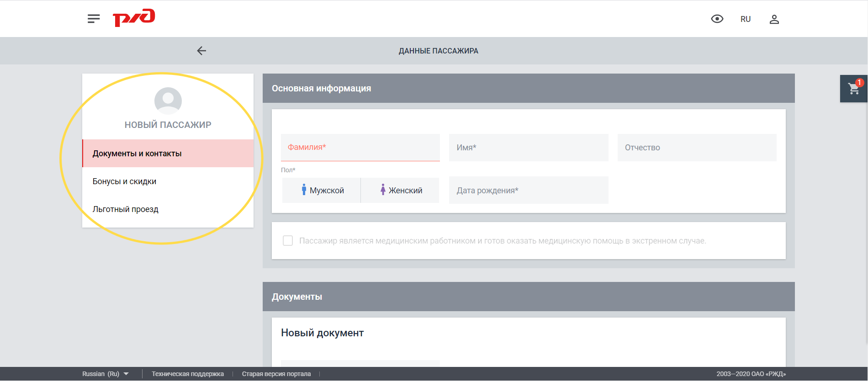Screen dimensions: 868x382
Task: Click the НОВЫЙ ПАССАЖИР label
Action: (x=168, y=125)
